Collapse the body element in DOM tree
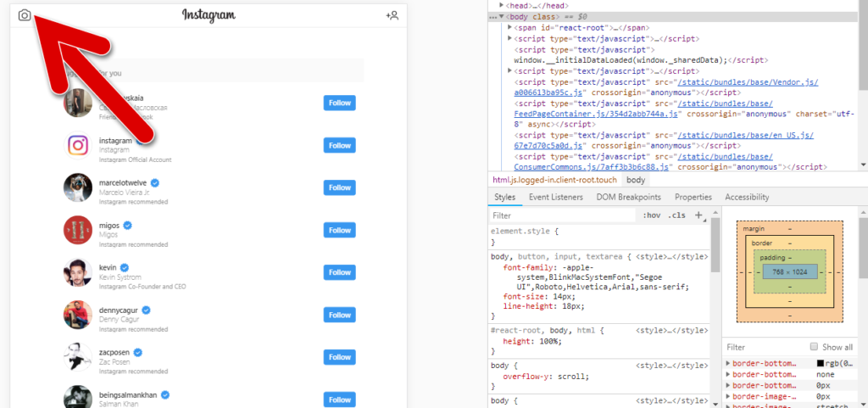 [502, 17]
